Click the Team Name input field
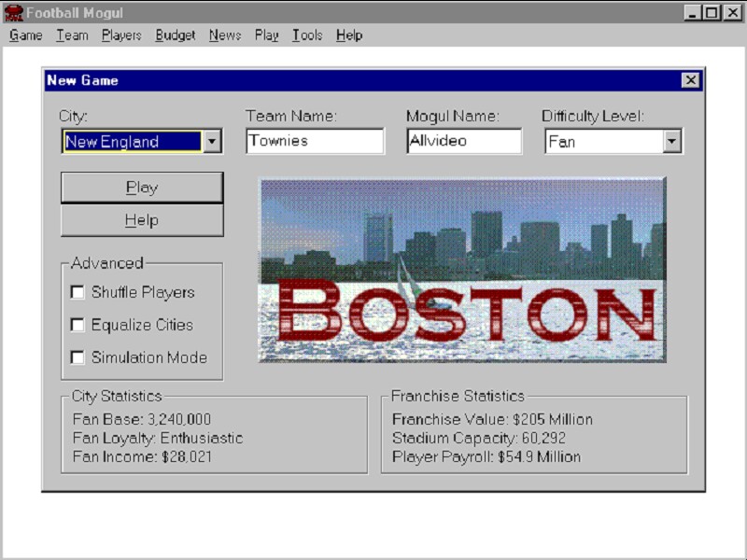This screenshot has height=560, width=747. pos(315,141)
